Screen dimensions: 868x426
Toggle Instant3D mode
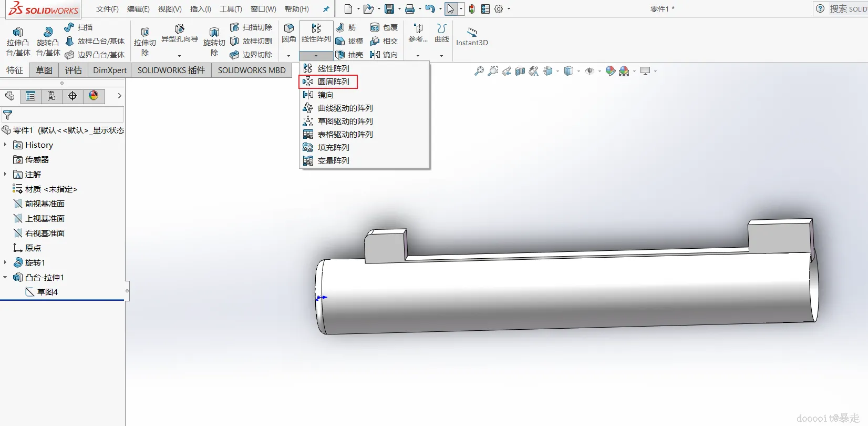tap(472, 36)
